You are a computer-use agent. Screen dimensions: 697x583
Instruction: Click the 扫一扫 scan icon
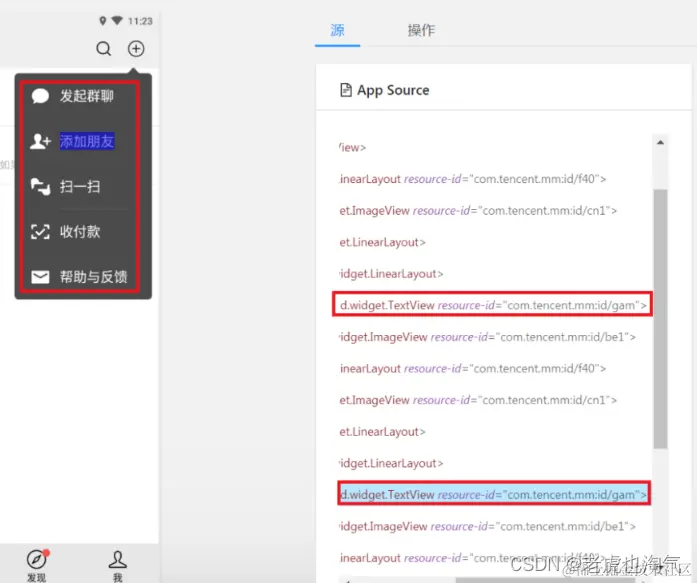point(40,187)
